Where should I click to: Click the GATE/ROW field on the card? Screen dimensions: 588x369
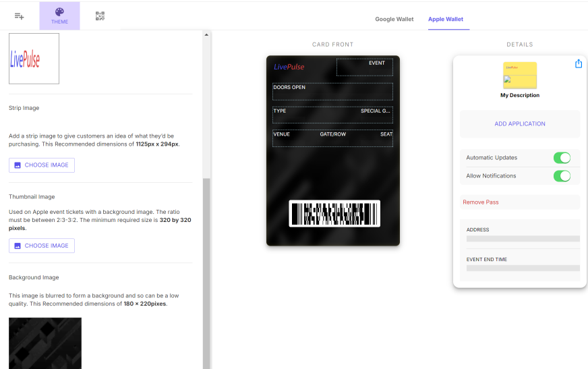(332, 134)
